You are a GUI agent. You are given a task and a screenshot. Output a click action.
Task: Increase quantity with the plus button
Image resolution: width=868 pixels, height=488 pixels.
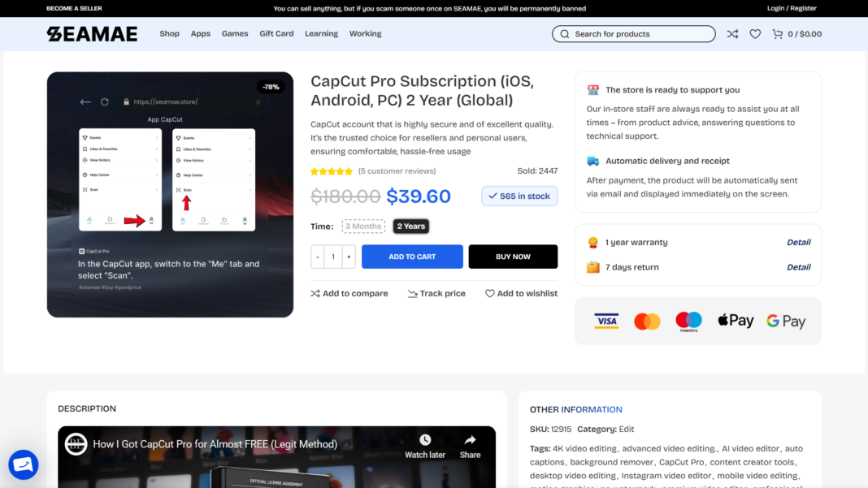pos(349,257)
